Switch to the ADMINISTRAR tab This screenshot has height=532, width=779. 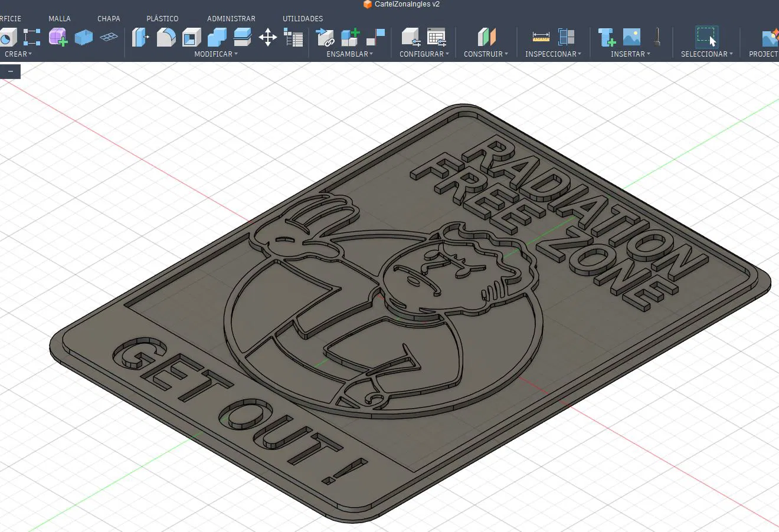tap(231, 19)
